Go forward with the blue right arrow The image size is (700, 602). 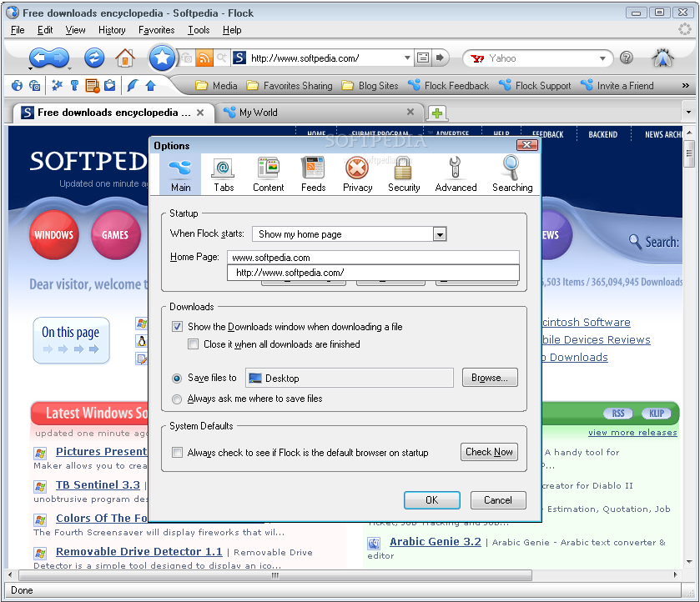point(59,58)
